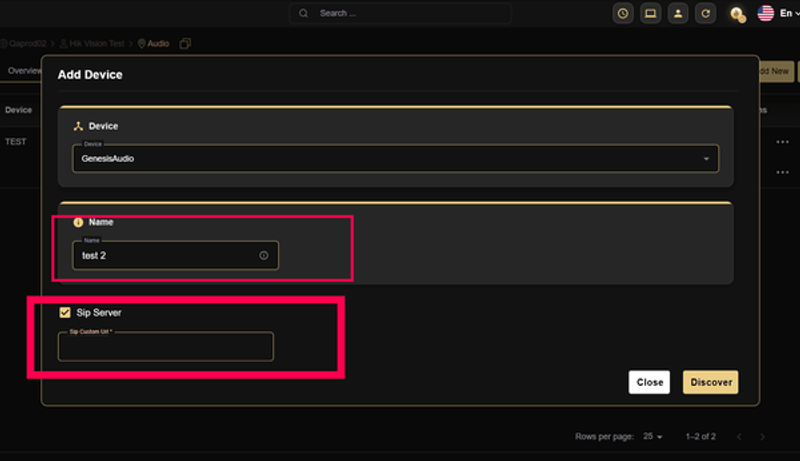
Task: Click the TEST table cell
Action: click(x=16, y=142)
